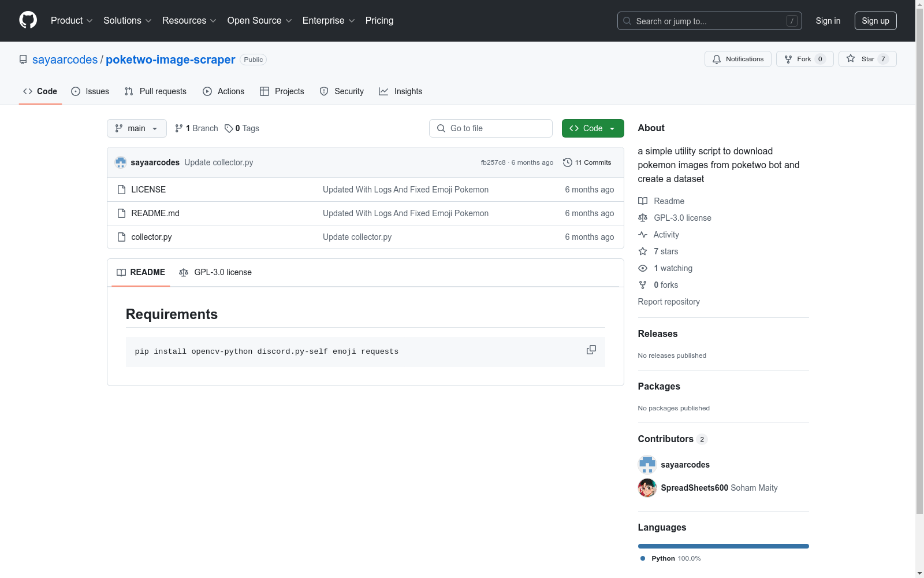Click the magnifier icon in Go to file

coord(441,128)
